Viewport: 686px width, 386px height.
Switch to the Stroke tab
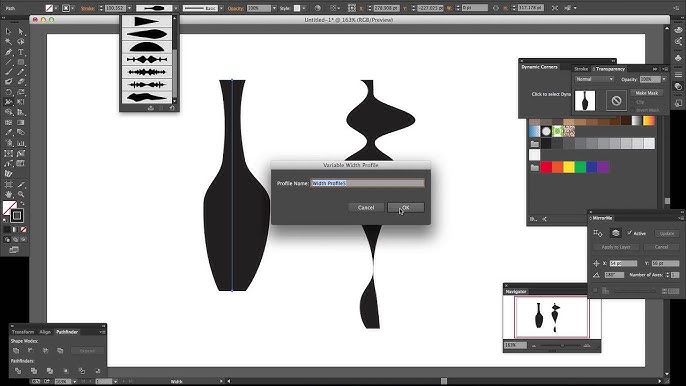pyautogui.click(x=581, y=69)
